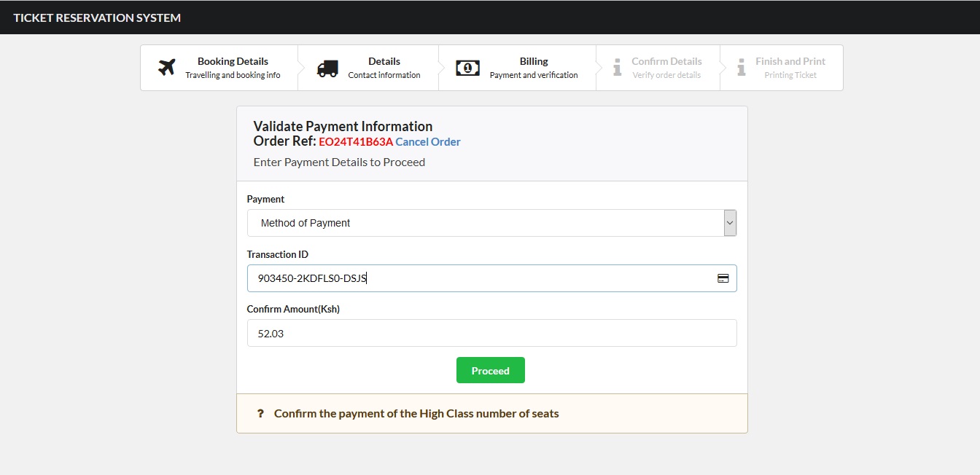Select the Billing step title

[534, 62]
